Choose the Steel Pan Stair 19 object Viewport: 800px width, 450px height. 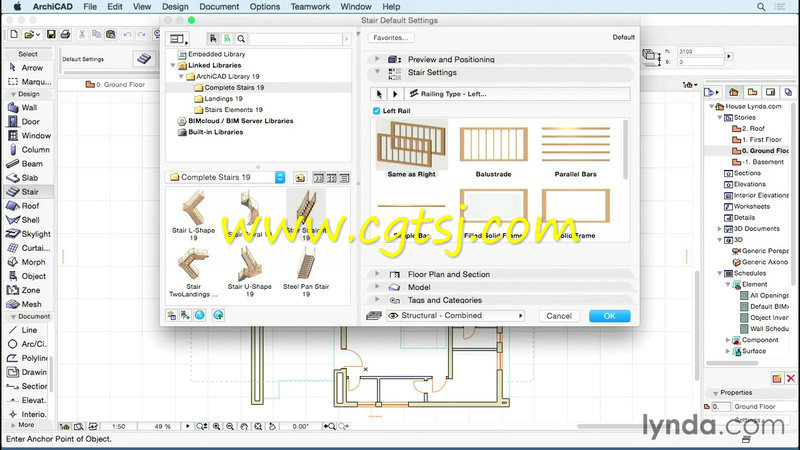point(306,271)
